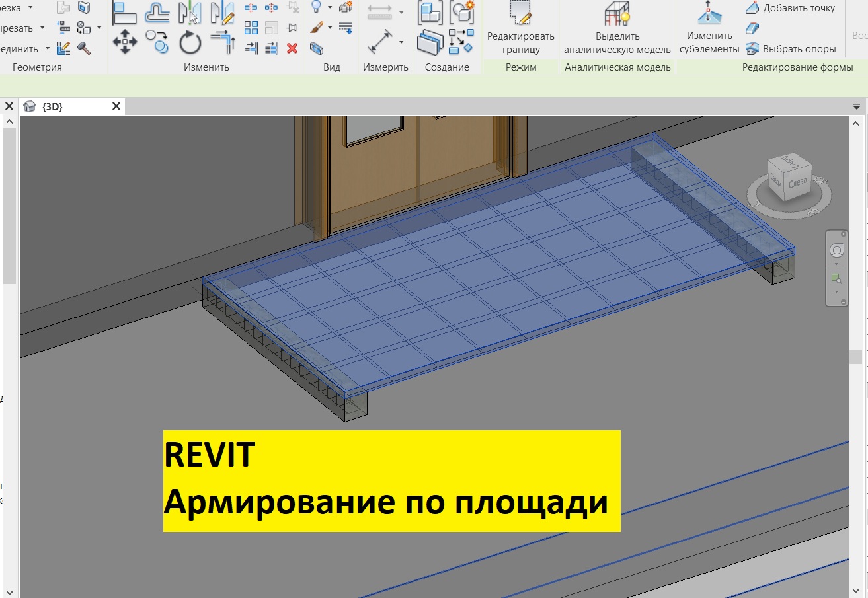Open the Соединить dropdown arrow

[47, 48]
